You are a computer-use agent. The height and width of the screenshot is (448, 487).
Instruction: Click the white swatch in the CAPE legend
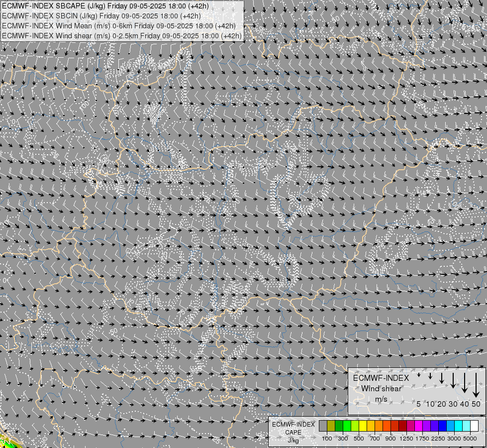pyautogui.click(x=474, y=426)
